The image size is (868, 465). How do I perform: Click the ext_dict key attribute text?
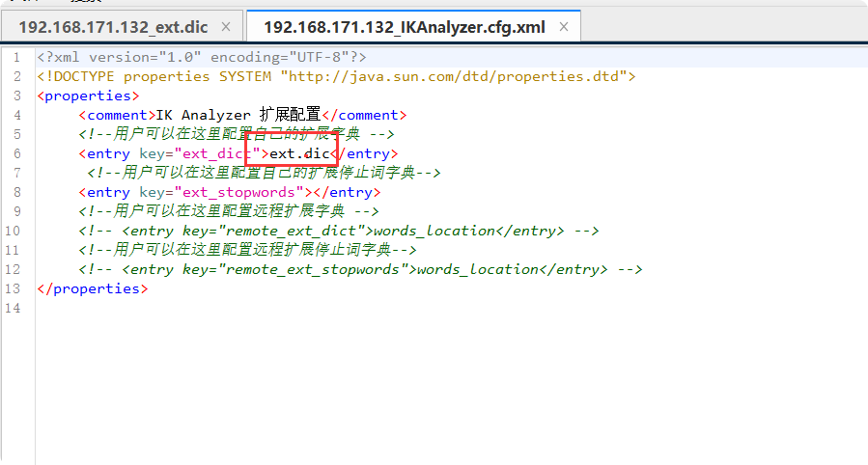[217, 153]
